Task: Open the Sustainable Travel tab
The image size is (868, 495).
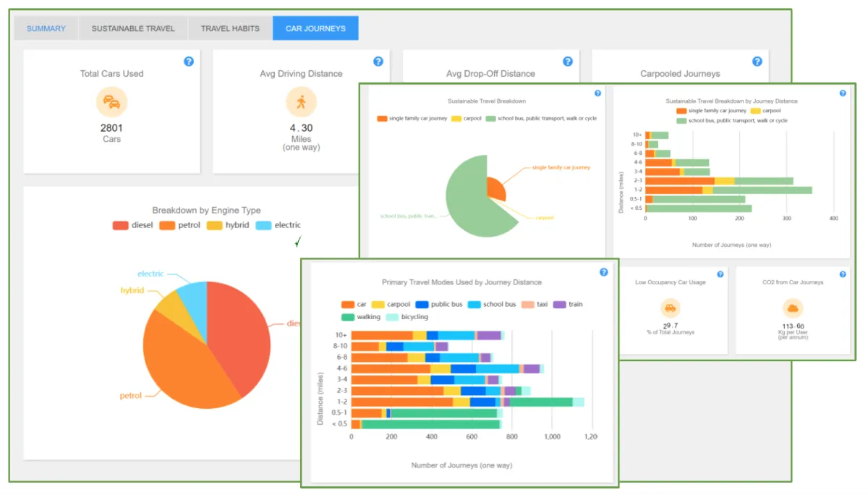Action: point(133,28)
